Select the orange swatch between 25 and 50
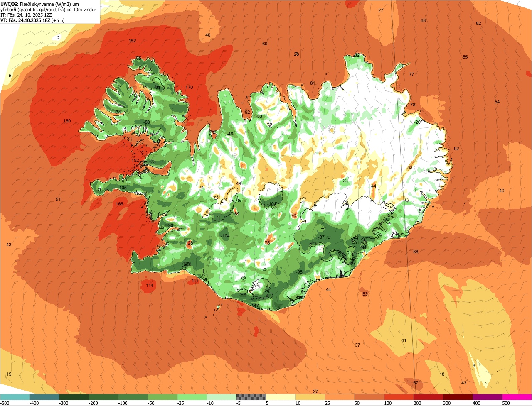The height and width of the screenshot is (406, 532). click(x=339, y=397)
